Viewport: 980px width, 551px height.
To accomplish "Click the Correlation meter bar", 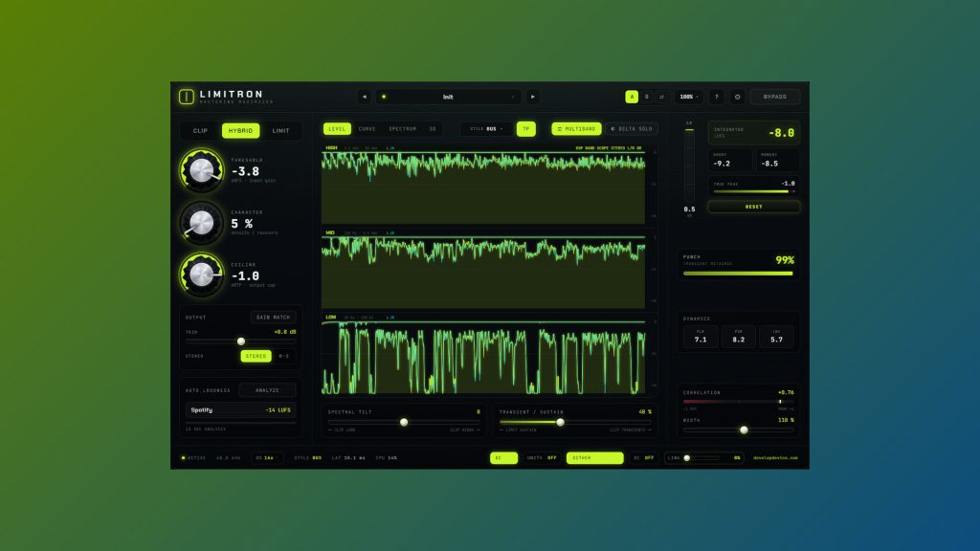I will [x=738, y=402].
